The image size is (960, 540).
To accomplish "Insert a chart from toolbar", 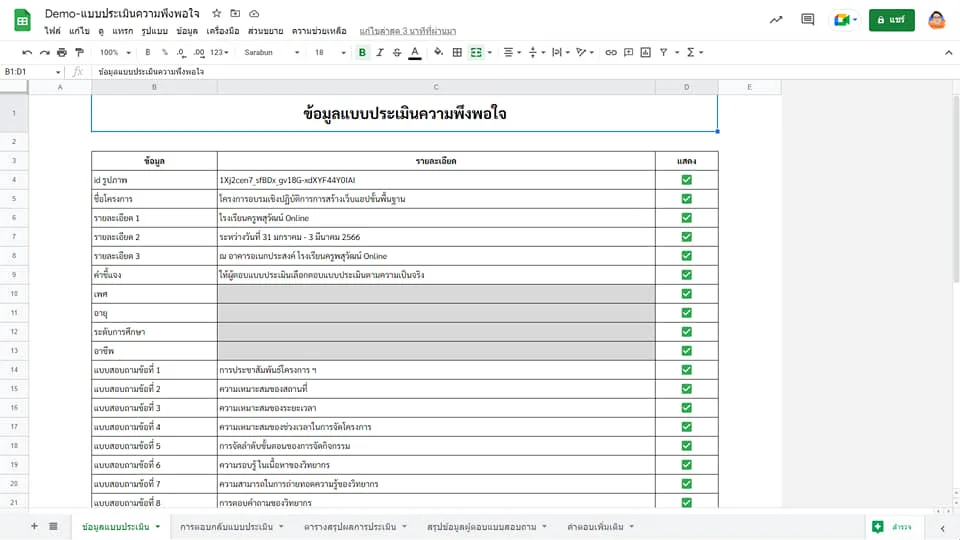I will (645, 53).
